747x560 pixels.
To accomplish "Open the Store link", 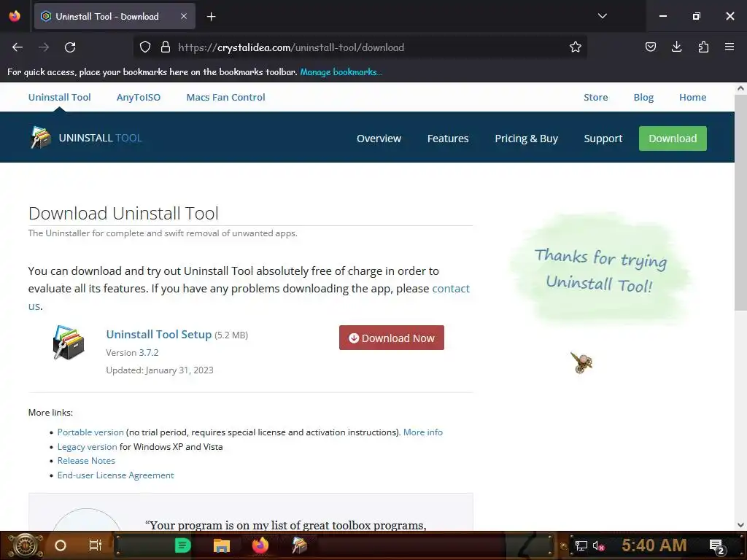I will 595,97.
